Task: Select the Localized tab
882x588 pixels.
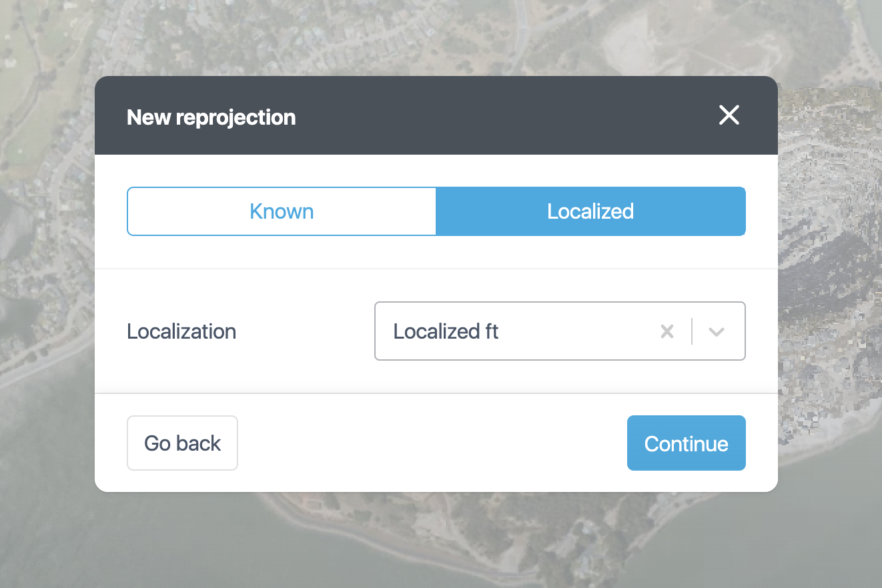Action: 590,211
